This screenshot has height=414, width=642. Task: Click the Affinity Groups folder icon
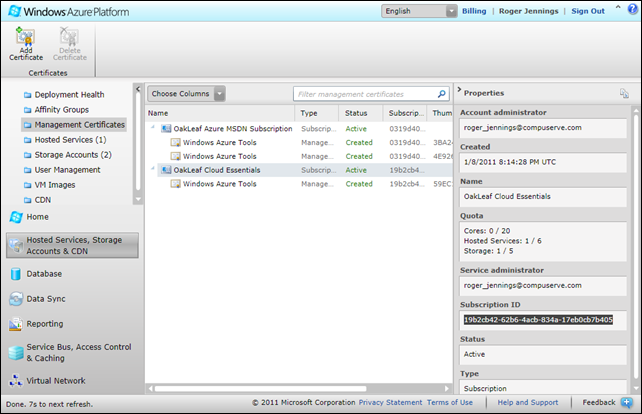tap(27, 110)
